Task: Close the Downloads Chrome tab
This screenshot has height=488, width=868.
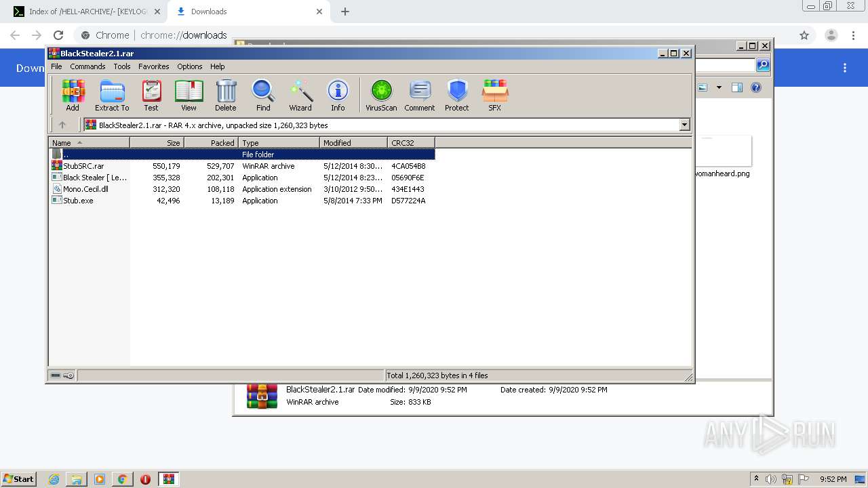Action: coord(319,12)
